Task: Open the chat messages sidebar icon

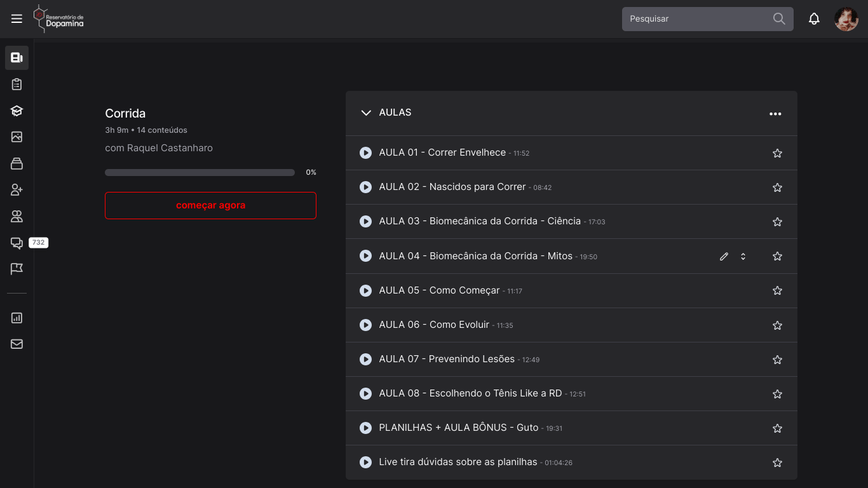Action: [x=17, y=243]
